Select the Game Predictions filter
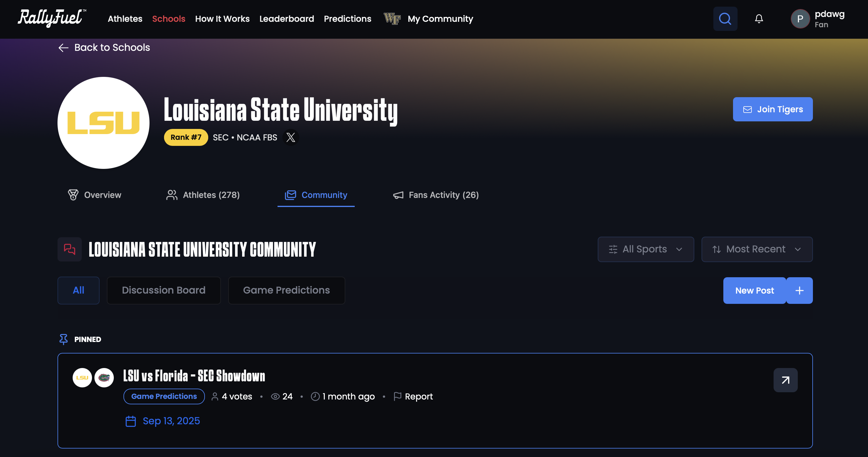The width and height of the screenshot is (868, 457). [286, 291]
